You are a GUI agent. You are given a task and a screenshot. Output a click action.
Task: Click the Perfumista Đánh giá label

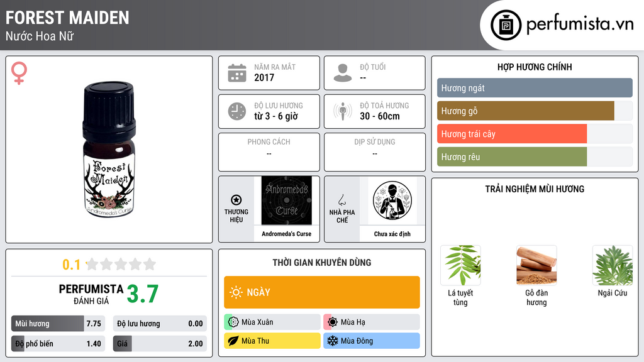click(x=91, y=294)
